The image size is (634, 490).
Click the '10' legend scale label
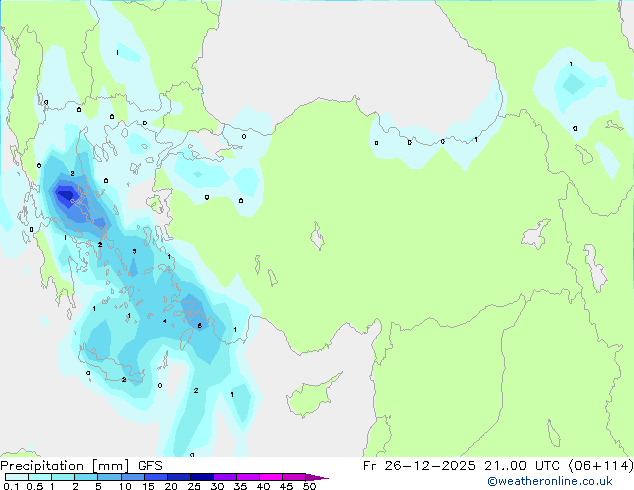coord(125,486)
